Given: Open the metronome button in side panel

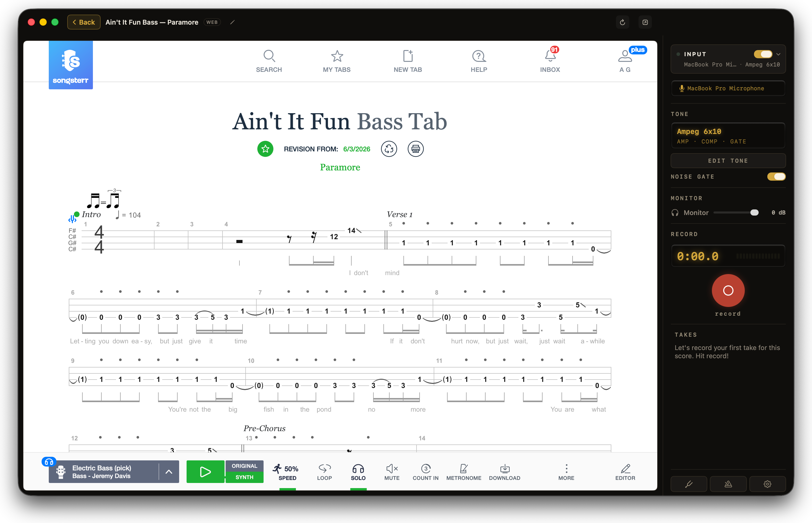Looking at the screenshot, I should (728, 484).
